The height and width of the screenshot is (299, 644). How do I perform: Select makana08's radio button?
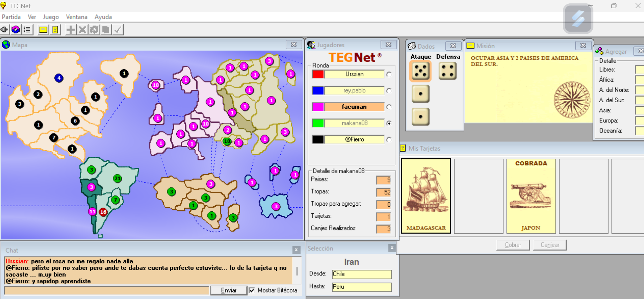click(389, 123)
